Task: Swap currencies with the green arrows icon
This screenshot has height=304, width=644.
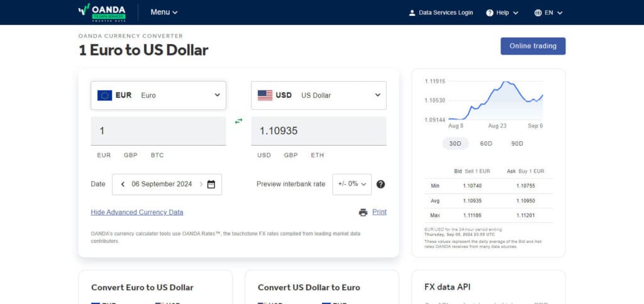Action: pyautogui.click(x=238, y=121)
